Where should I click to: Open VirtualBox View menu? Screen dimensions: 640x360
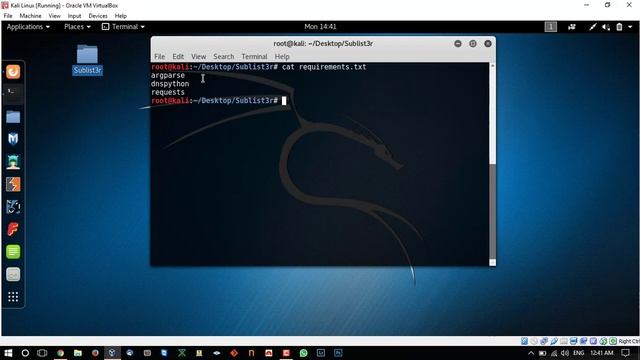pyautogui.click(x=54, y=16)
